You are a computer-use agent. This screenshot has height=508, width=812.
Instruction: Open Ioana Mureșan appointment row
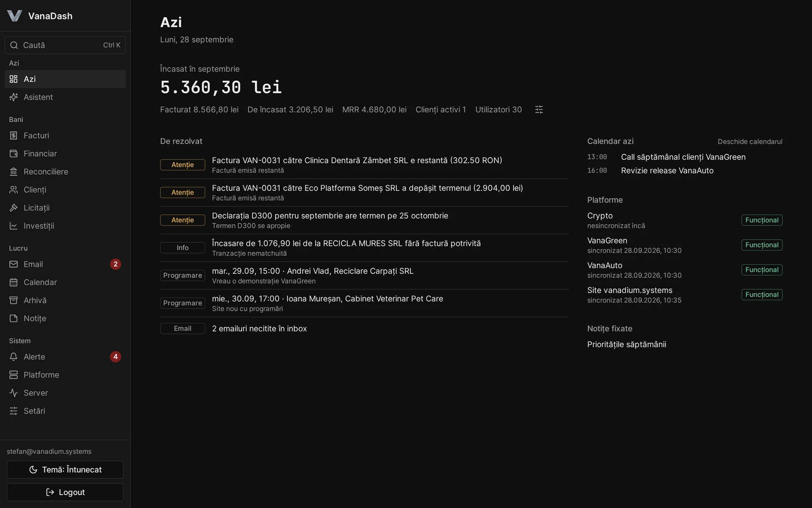click(364, 303)
